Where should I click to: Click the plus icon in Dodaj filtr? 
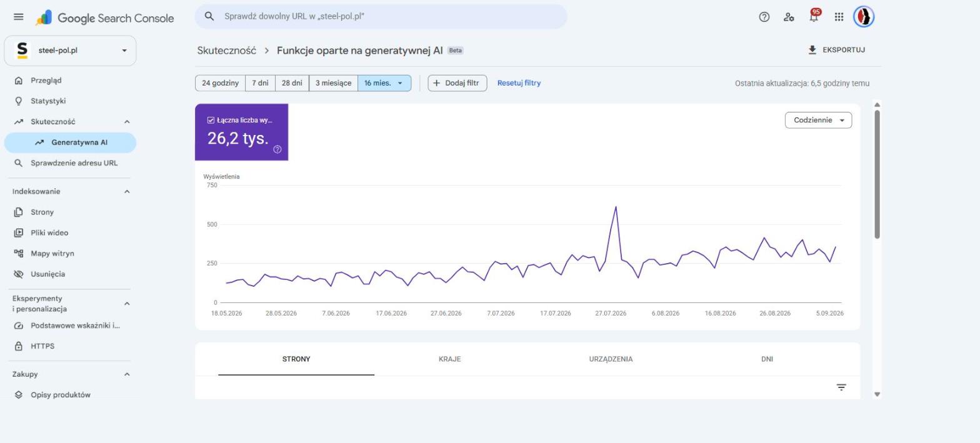437,83
